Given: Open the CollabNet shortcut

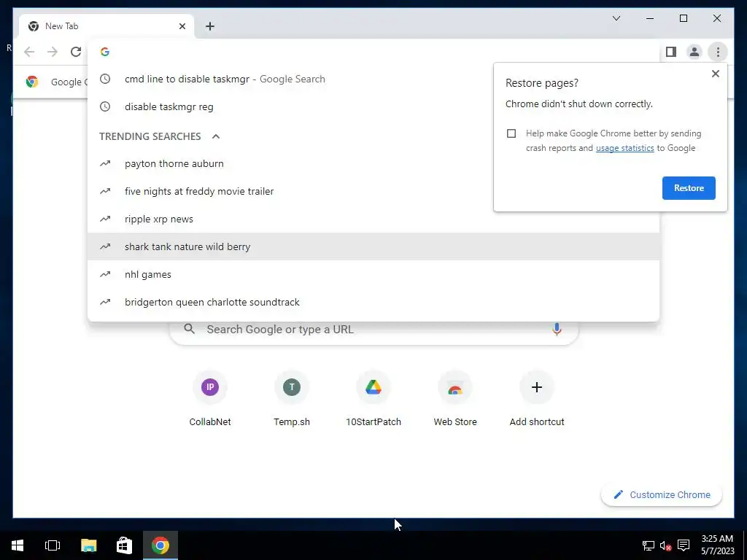Looking at the screenshot, I should [210, 399].
